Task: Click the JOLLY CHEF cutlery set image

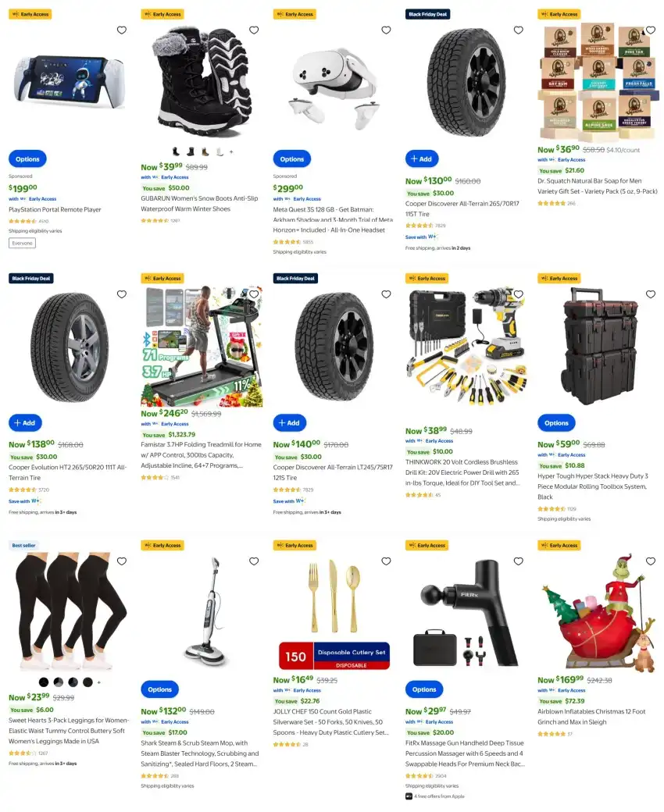Action: coord(334,614)
